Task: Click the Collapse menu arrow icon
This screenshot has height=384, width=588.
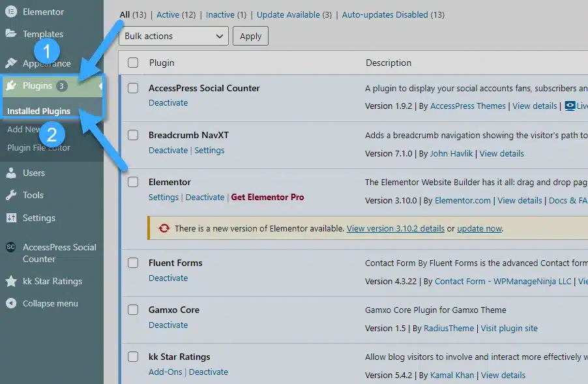Action: click(11, 303)
